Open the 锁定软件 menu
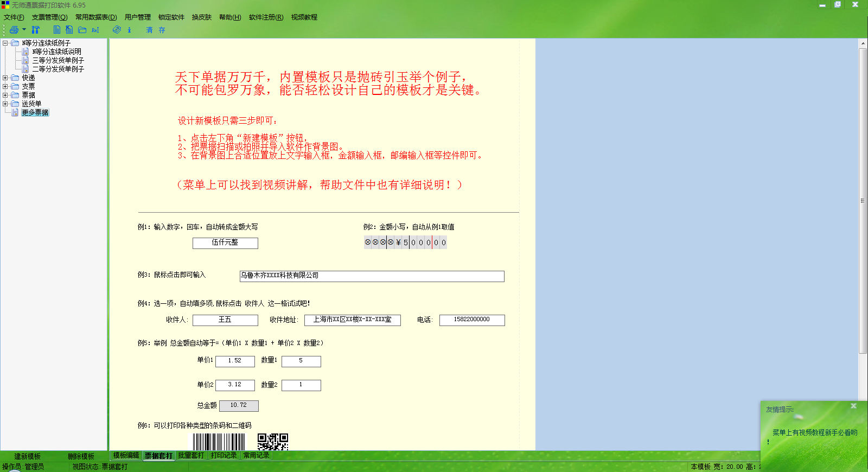 [x=171, y=17]
